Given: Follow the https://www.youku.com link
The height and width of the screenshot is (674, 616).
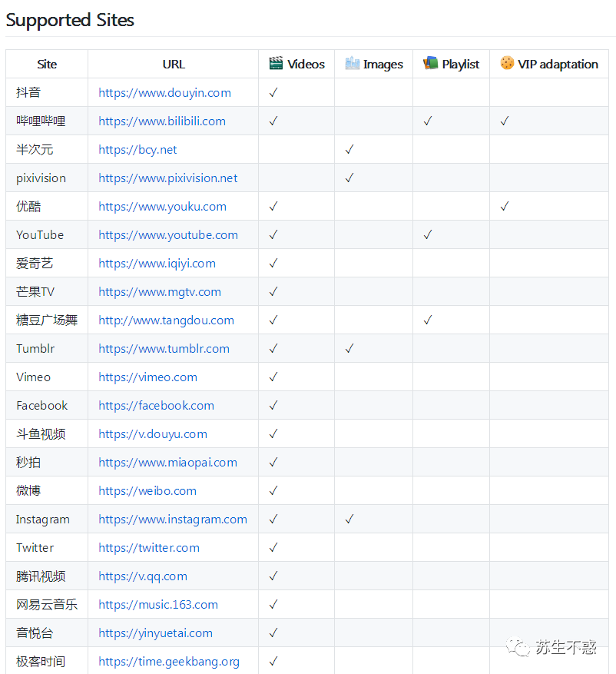Looking at the screenshot, I should (162, 206).
